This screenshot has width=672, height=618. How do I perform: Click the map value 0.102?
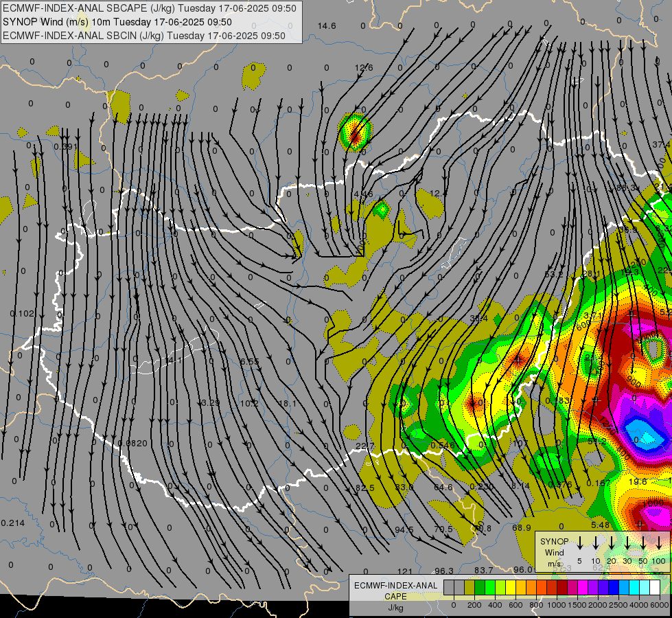point(22,314)
